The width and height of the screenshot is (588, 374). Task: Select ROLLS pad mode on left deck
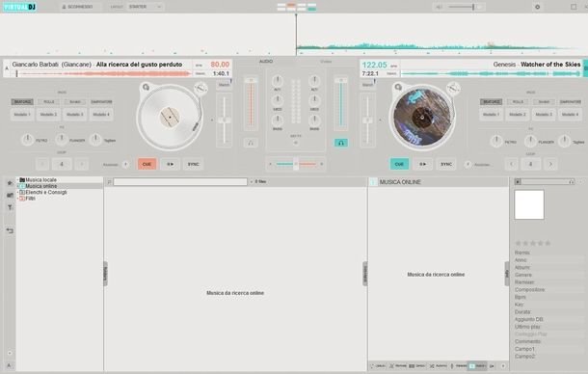pos(49,101)
